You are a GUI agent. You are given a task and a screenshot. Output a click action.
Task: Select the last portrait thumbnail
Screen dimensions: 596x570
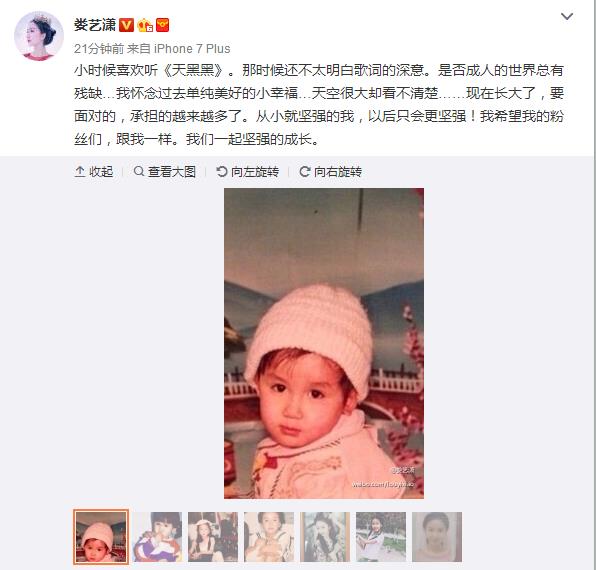(x=437, y=537)
